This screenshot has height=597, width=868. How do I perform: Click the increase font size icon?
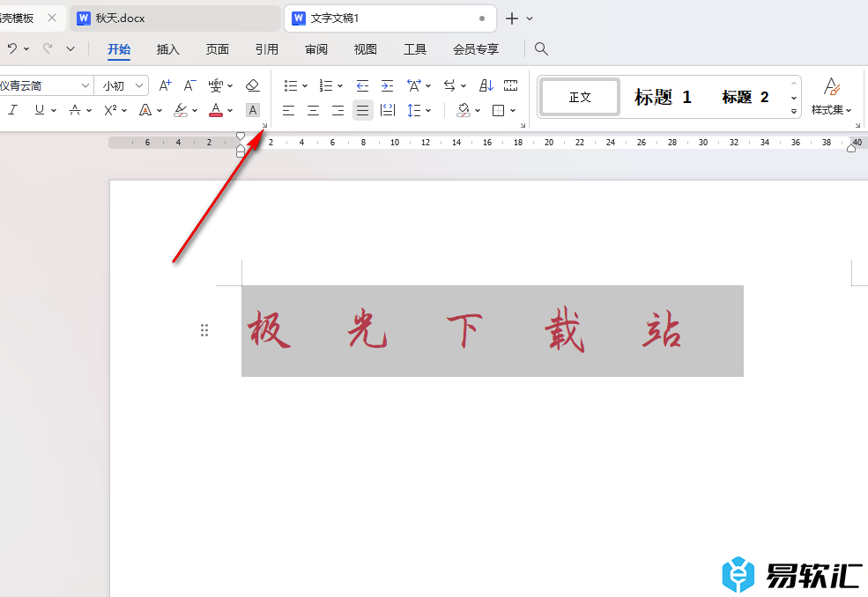(165, 85)
